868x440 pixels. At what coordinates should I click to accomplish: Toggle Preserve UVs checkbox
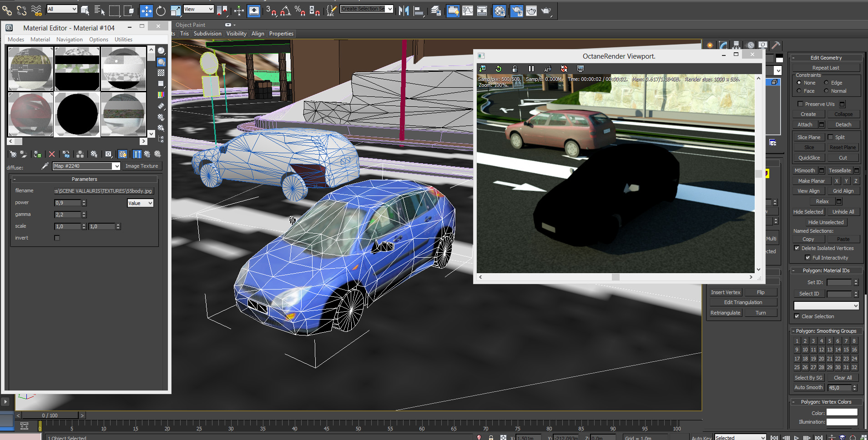(800, 104)
